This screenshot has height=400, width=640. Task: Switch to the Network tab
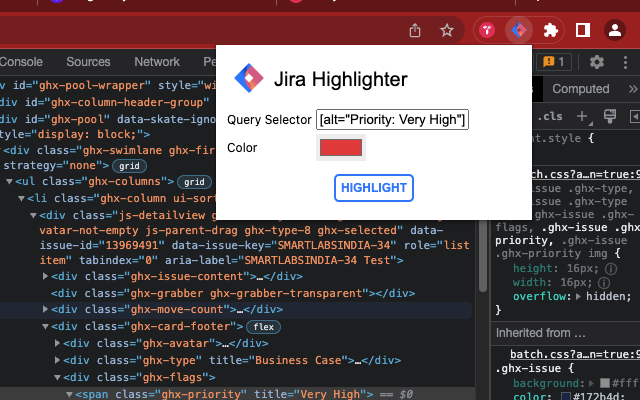(157, 62)
